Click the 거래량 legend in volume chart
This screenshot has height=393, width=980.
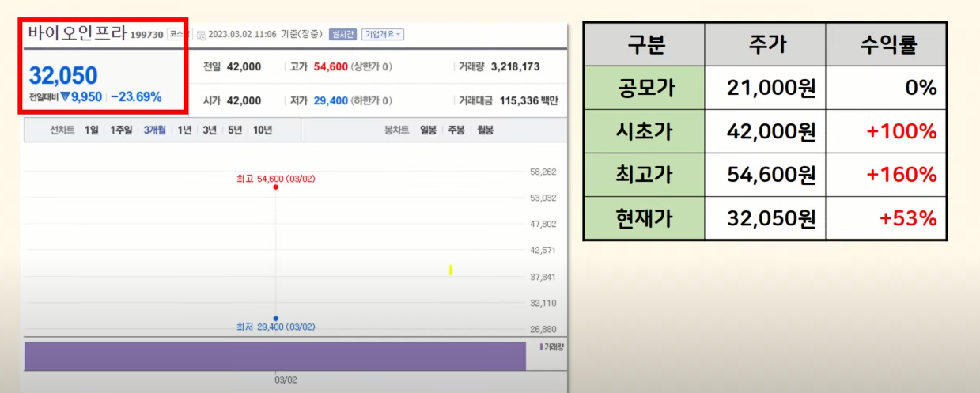click(x=552, y=347)
